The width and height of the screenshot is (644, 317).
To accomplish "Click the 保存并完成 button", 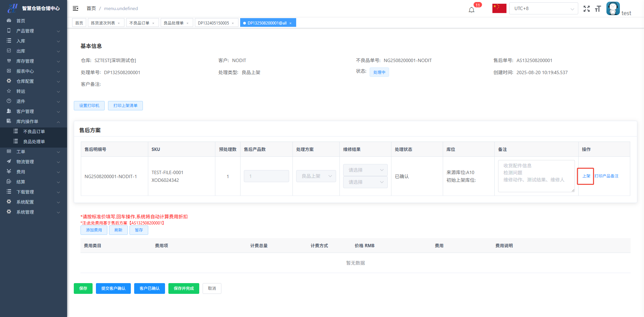I will [x=183, y=288].
